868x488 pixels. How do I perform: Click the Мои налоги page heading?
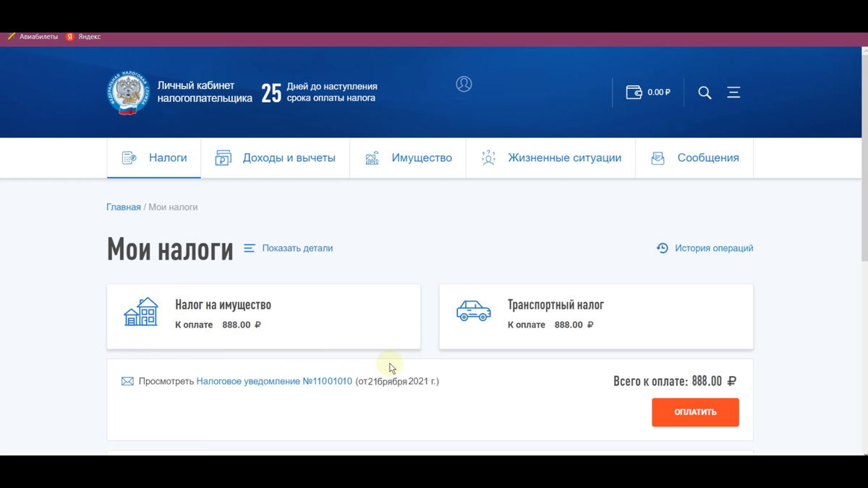pos(170,249)
